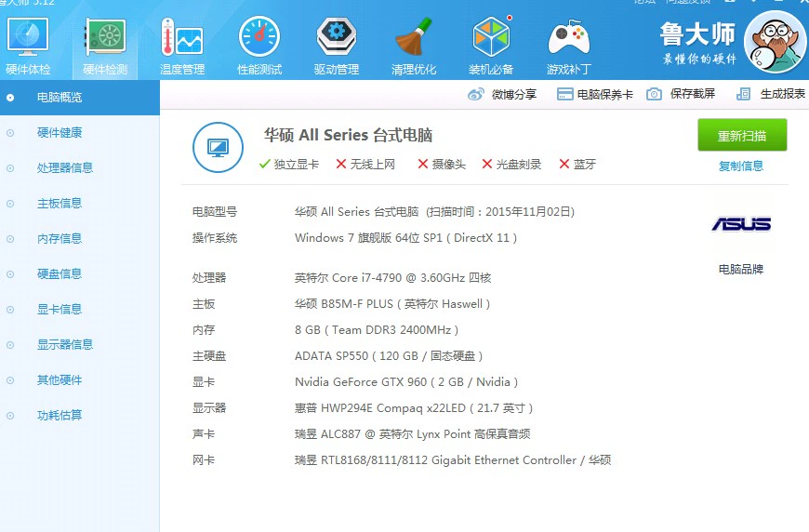Select 电脑概览 in the sidebar
Image resolution: width=809 pixels, height=532 pixels.
point(80,98)
